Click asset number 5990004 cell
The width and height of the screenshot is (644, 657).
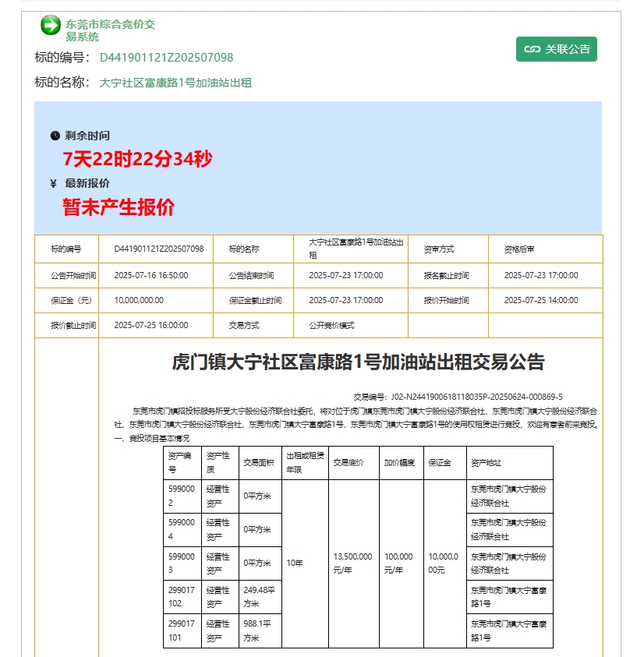click(182, 530)
